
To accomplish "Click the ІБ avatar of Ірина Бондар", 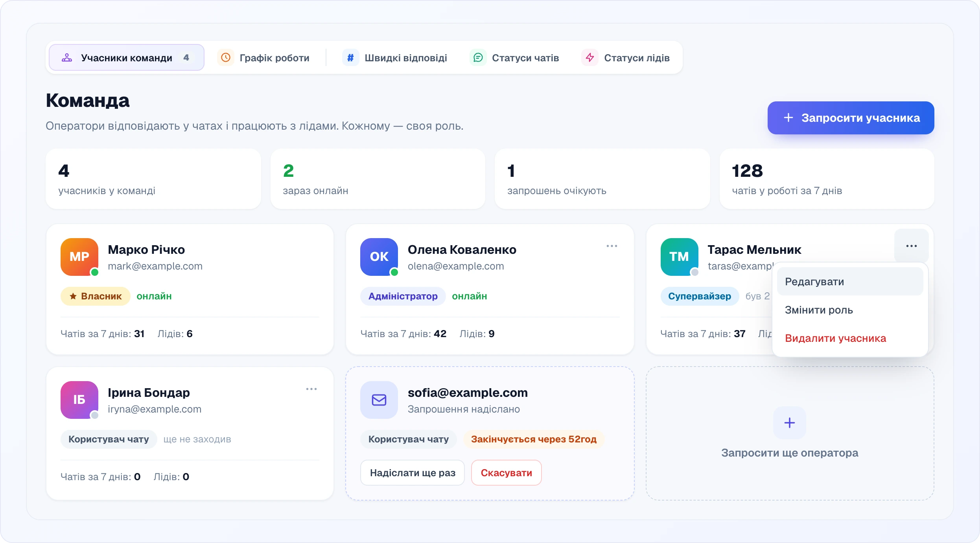I will [79, 400].
